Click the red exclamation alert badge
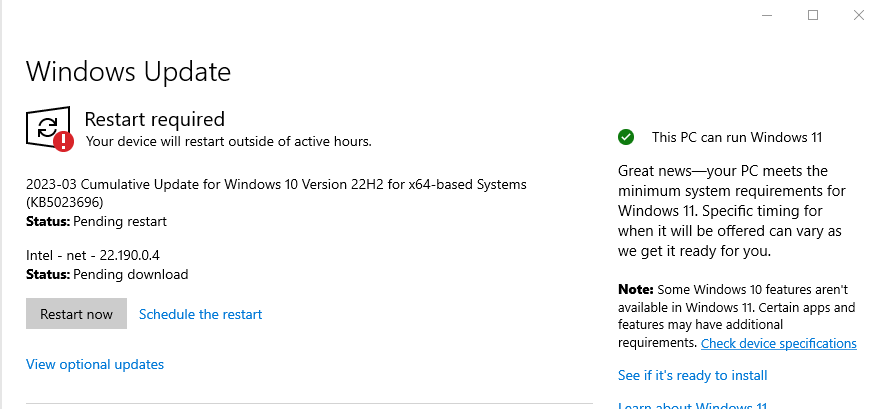The image size is (873, 409). click(63, 141)
